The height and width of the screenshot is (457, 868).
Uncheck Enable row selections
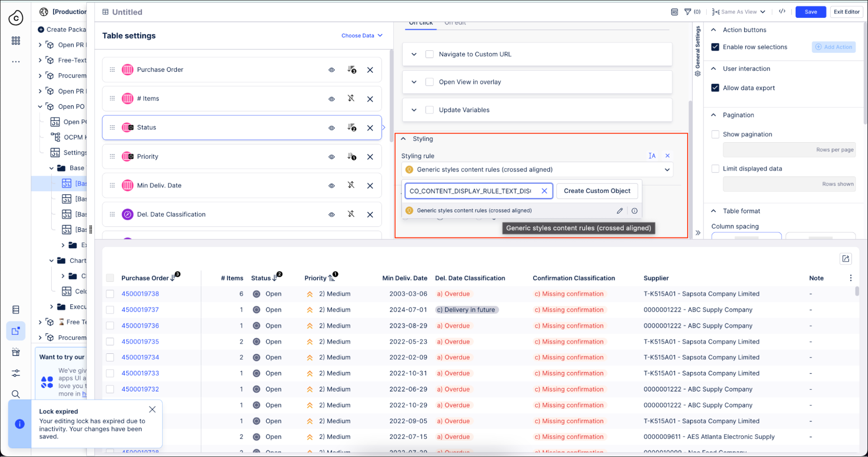(715, 47)
